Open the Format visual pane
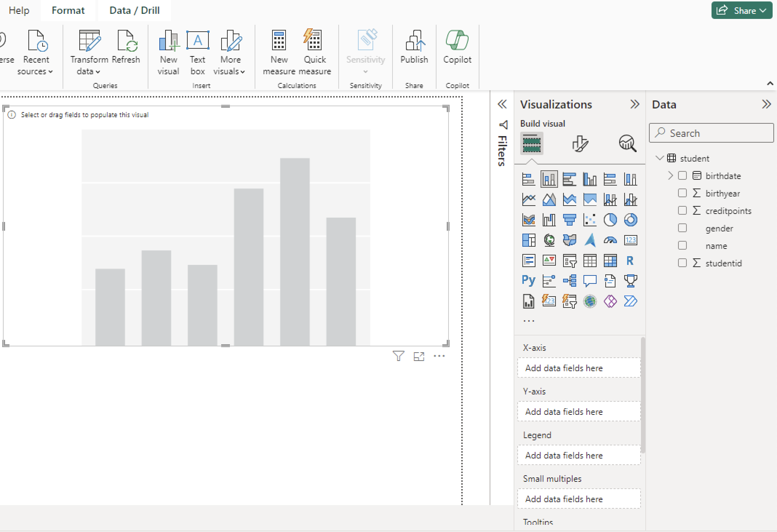 580,143
